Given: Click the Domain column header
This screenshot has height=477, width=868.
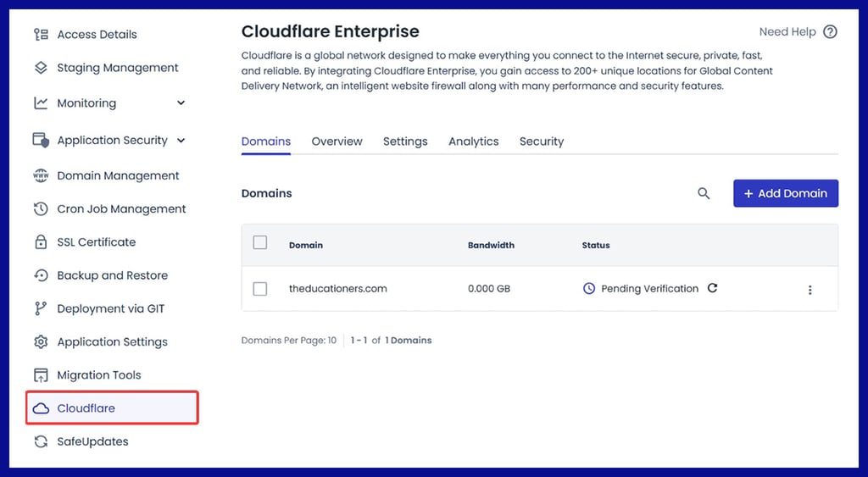Looking at the screenshot, I should click(x=305, y=245).
